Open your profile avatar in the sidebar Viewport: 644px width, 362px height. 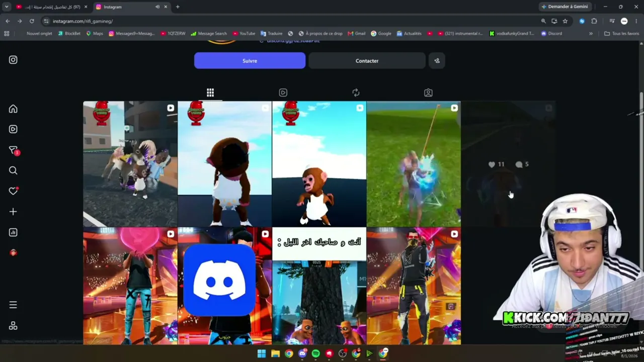[13, 253]
